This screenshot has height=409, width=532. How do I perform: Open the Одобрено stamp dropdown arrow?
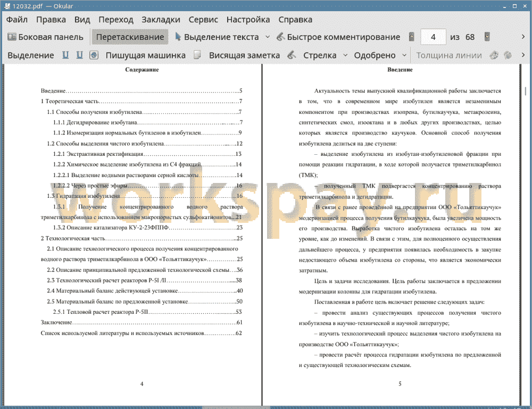click(404, 55)
